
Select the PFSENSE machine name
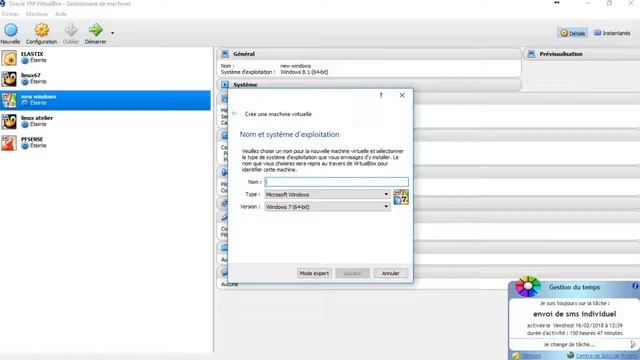point(32,139)
